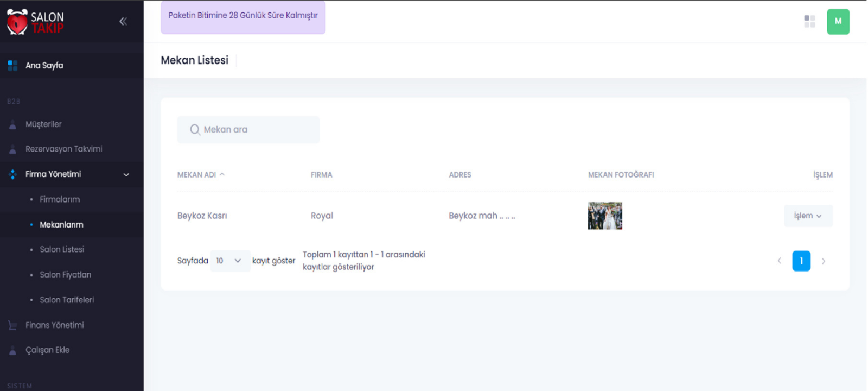Click the Beykoz Kasrı venue photo thumbnail
Image resolution: width=868 pixels, height=391 pixels.
point(605,216)
